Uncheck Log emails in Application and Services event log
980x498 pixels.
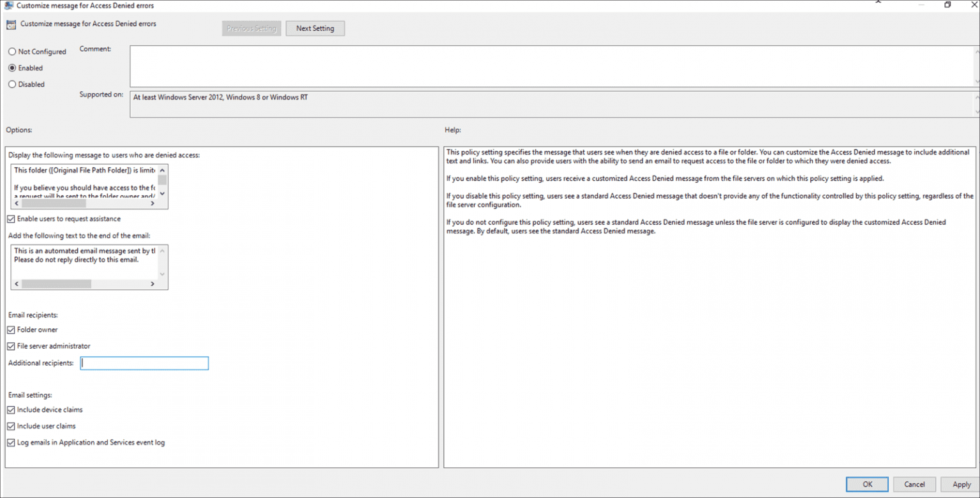[10, 442]
